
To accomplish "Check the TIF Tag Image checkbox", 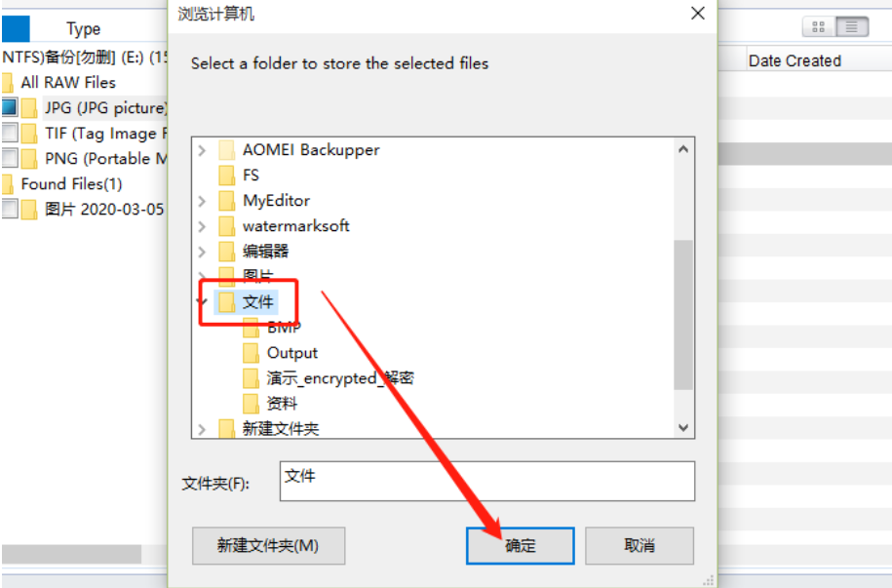I will coord(10,133).
